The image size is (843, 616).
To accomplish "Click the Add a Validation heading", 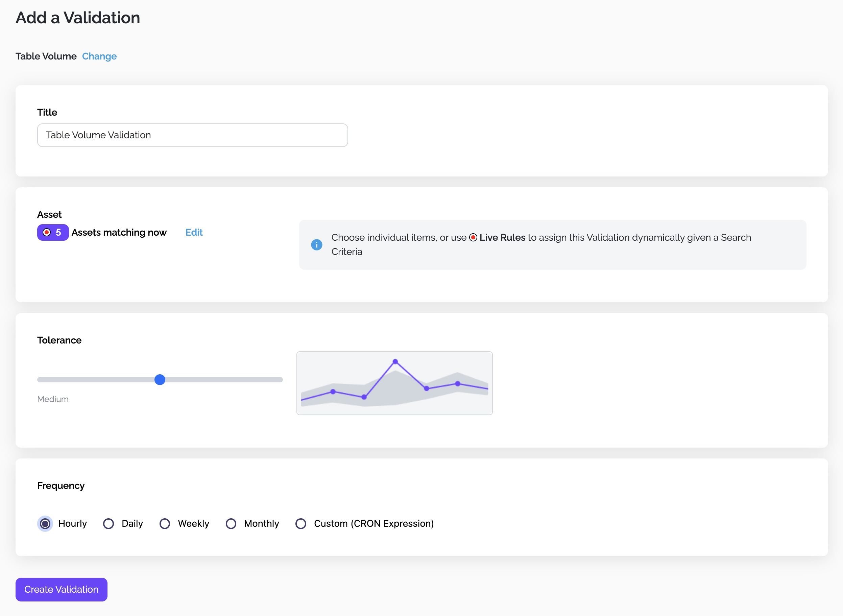I will click(x=77, y=18).
